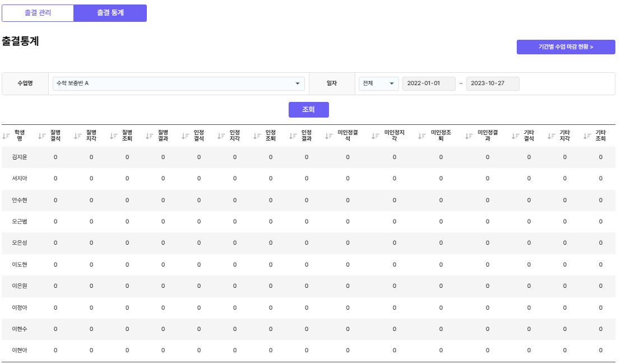
Task: Click 서지아's 인정지각 value cell
Action: pos(235,179)
